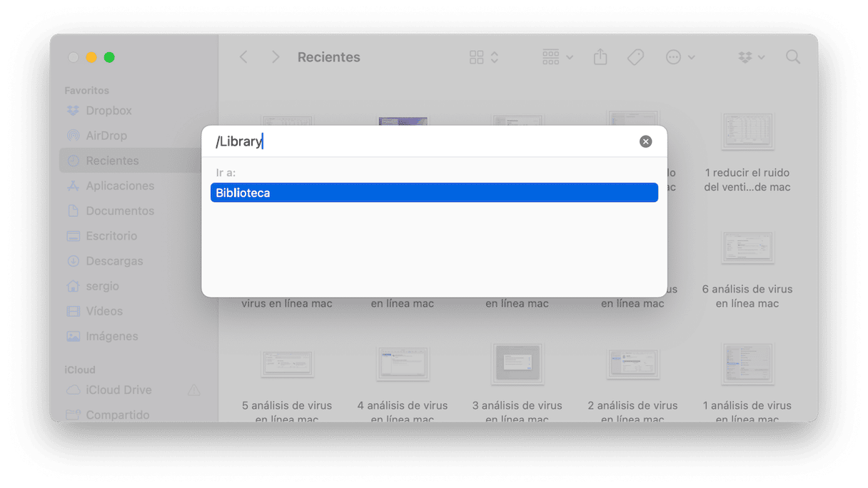Click the /Library path input field

coord(425,141)
